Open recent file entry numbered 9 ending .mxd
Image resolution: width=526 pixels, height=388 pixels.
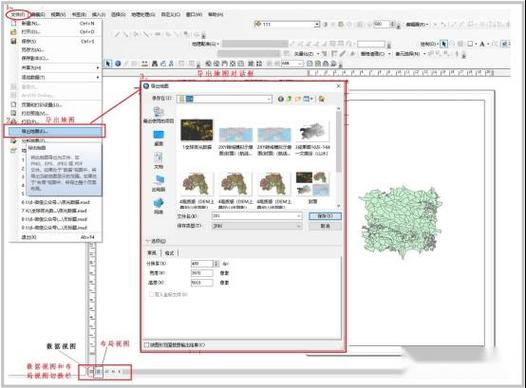(54, 228)
